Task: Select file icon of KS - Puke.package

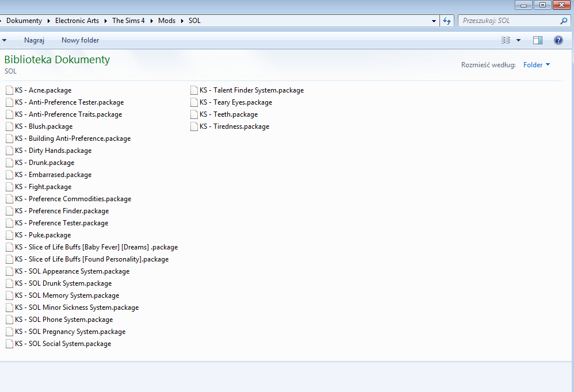Action: click(x=10, y=235)
